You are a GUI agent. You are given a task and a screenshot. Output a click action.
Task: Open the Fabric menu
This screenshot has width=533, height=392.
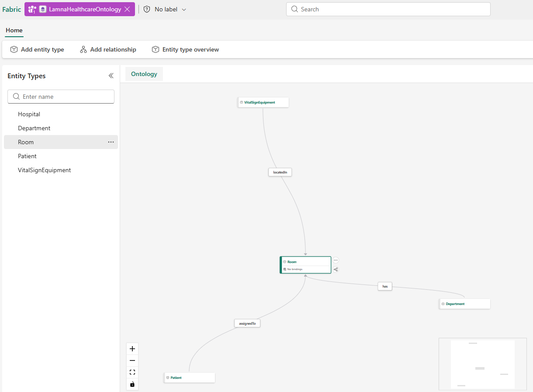[x=11, y=9]
